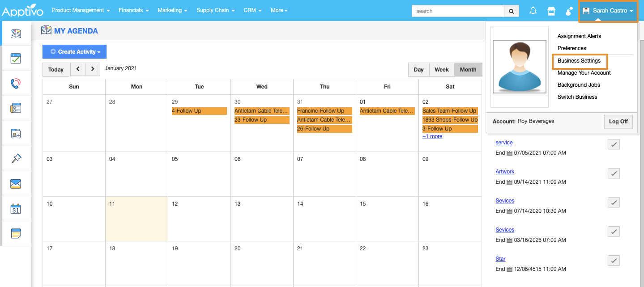644x287 pixels.
Task: Click the notifications bell icon
Action: coord(533,11)
